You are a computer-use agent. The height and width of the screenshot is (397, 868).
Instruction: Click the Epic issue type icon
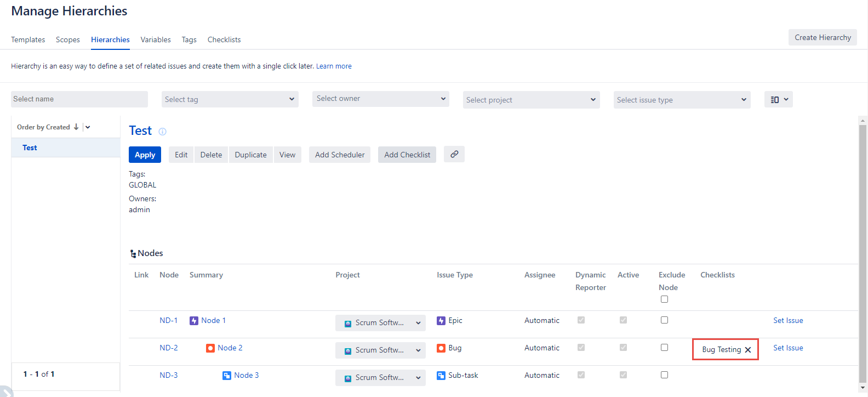coord(441,321)
